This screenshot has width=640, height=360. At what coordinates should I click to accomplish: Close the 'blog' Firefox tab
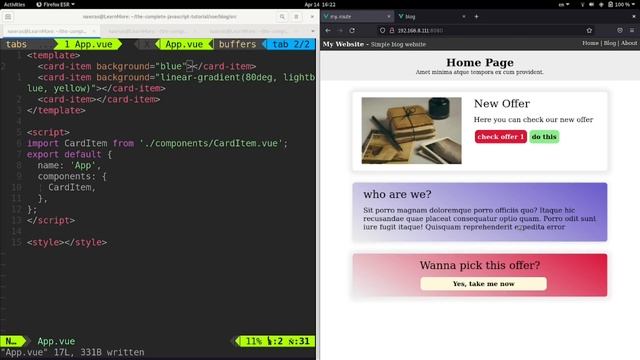[x=464, y=17]
